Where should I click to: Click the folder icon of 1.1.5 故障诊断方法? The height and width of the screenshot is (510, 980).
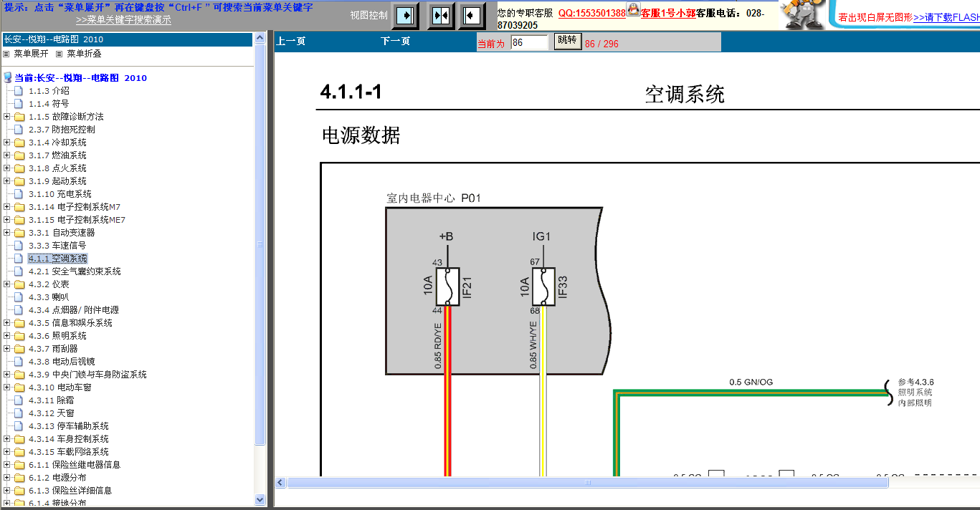19,117
